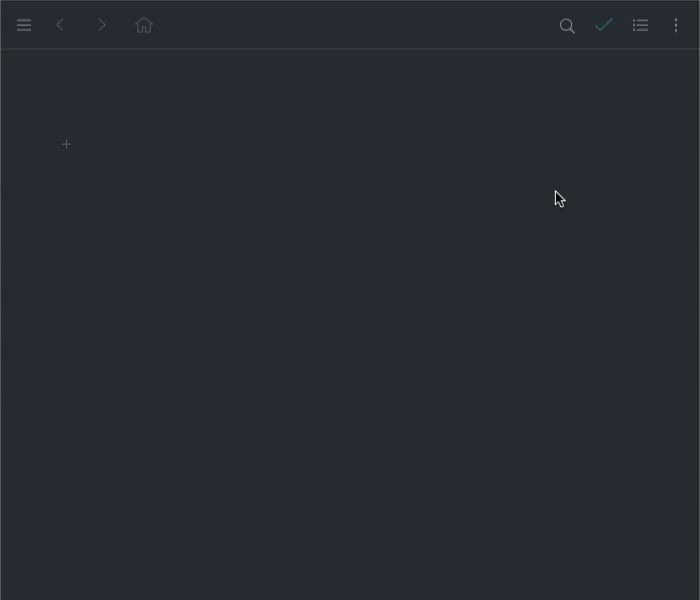Viewport: 700px width, 600px height.
Task: Show the navigation drawer via three-line icon
Action: point(24,25)
